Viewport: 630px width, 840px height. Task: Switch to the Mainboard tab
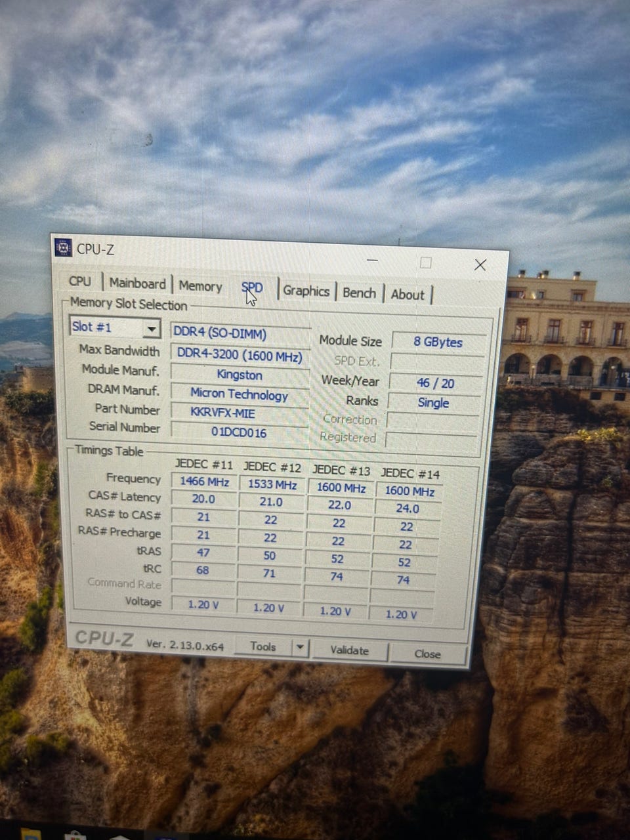(x=137, y=283)
